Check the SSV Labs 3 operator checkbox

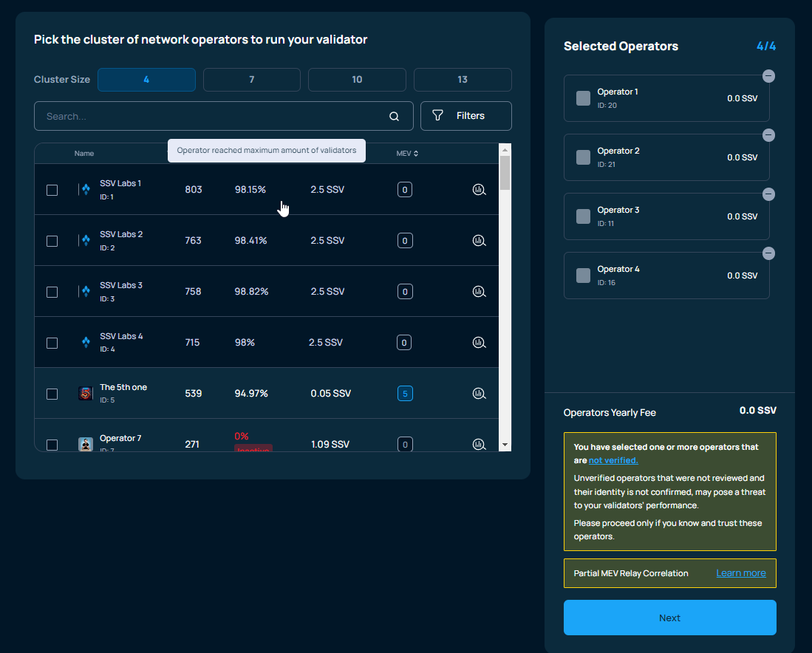click(52, 292)
